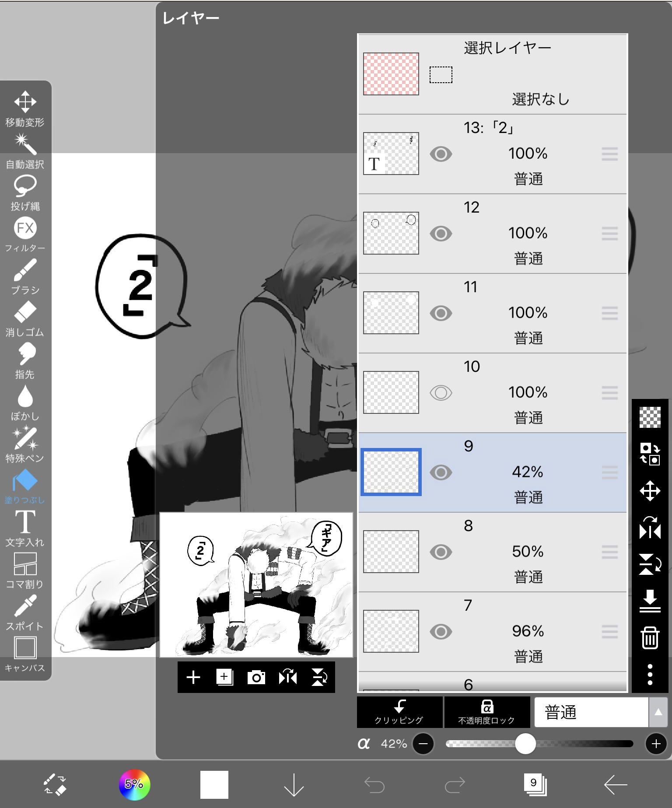Tap reorder handle of layer 13
Image resolution: width=672 pixels, height=808 pixels.
click(610, 154)
